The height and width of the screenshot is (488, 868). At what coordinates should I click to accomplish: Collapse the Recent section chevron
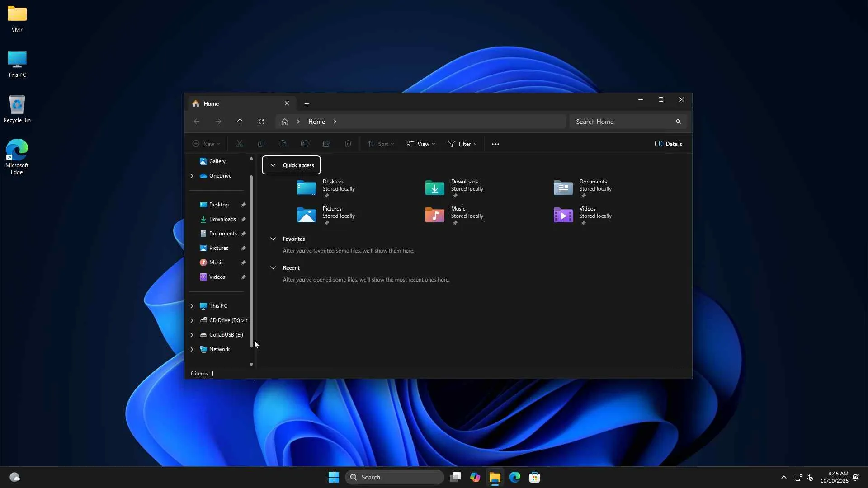pyautogui.click(x=273, y=267)
